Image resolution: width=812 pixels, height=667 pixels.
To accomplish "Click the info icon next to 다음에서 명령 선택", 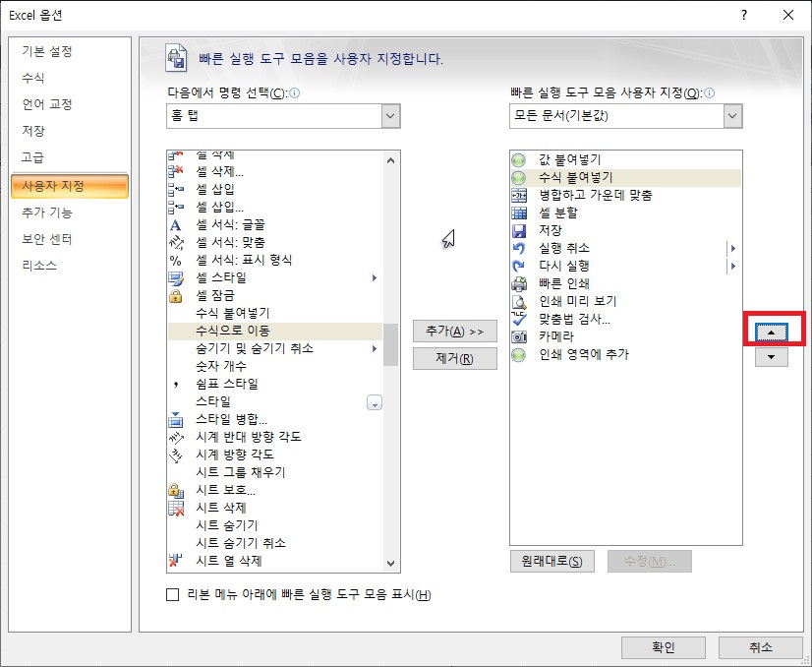I will point(294,93).
